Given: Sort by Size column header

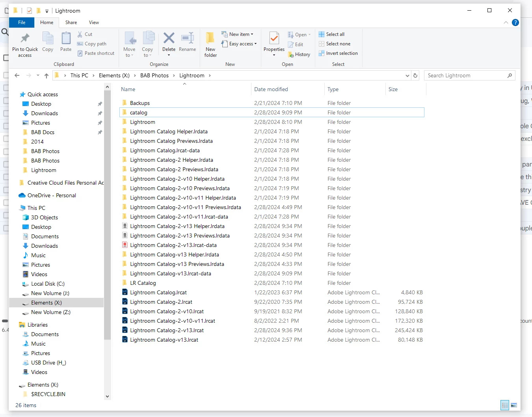Looking at the screenshot, I should 393,89.
